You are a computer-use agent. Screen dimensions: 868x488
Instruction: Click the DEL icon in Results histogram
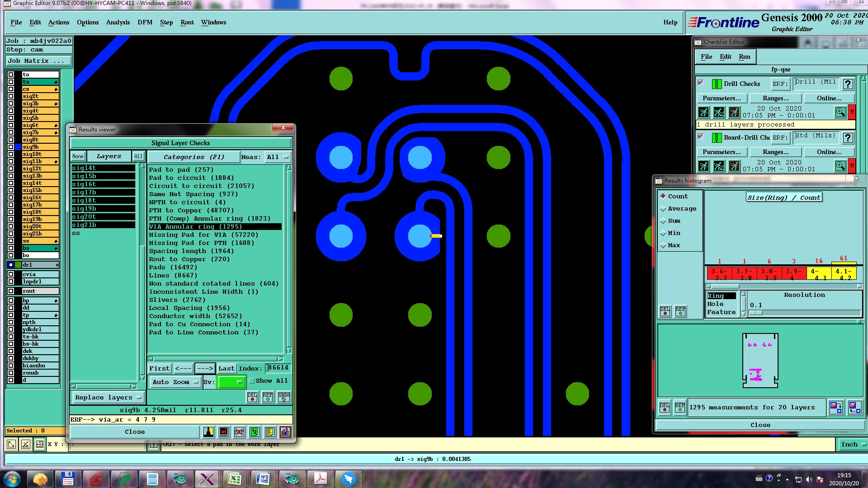(x=665, y=407)
